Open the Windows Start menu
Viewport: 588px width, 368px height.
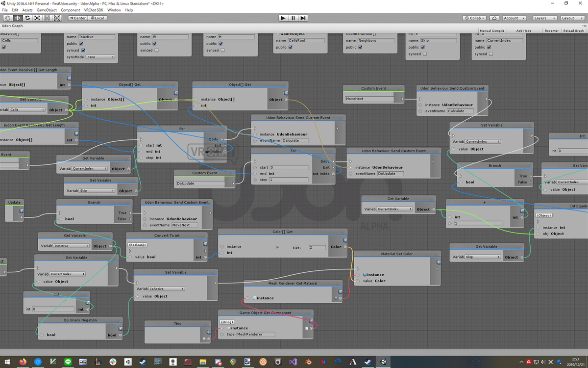(7, 362)
